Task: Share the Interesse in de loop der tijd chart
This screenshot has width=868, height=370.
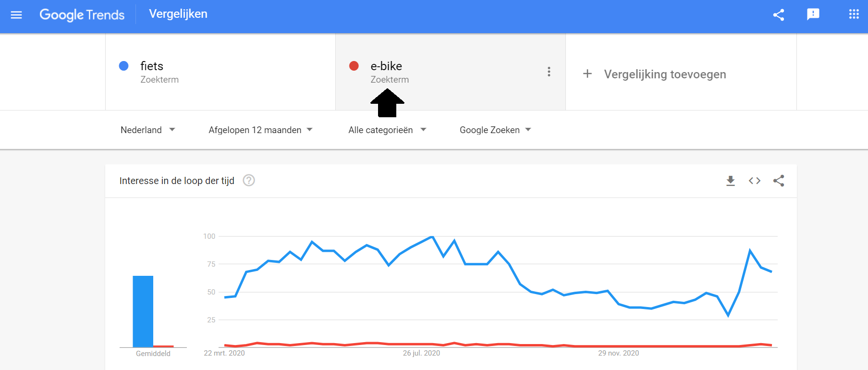Action: 779,181
